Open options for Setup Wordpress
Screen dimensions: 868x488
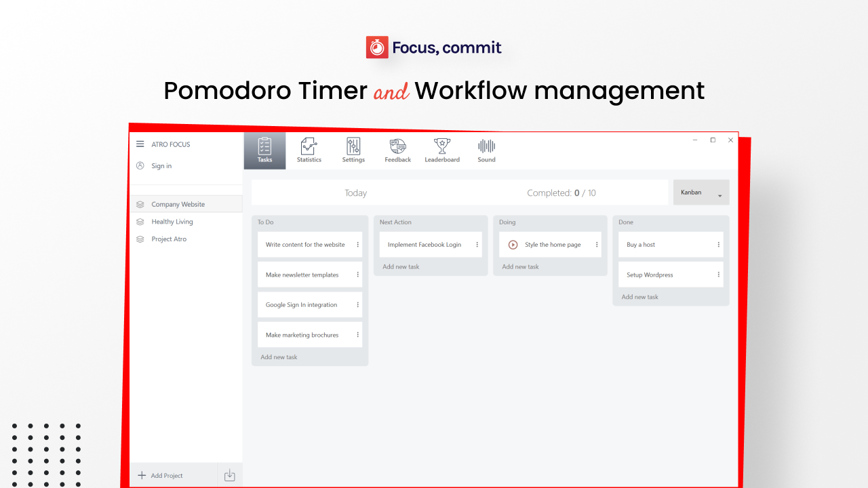pyautogui.click(x=719, y=275)
